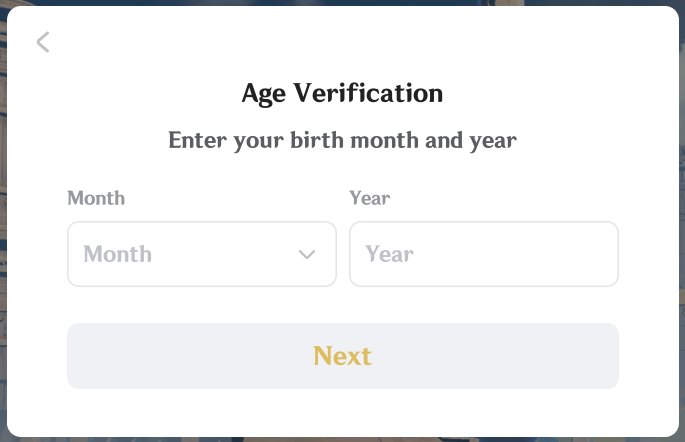
Task: Click the Next button
Action: (x=343, y=356)
